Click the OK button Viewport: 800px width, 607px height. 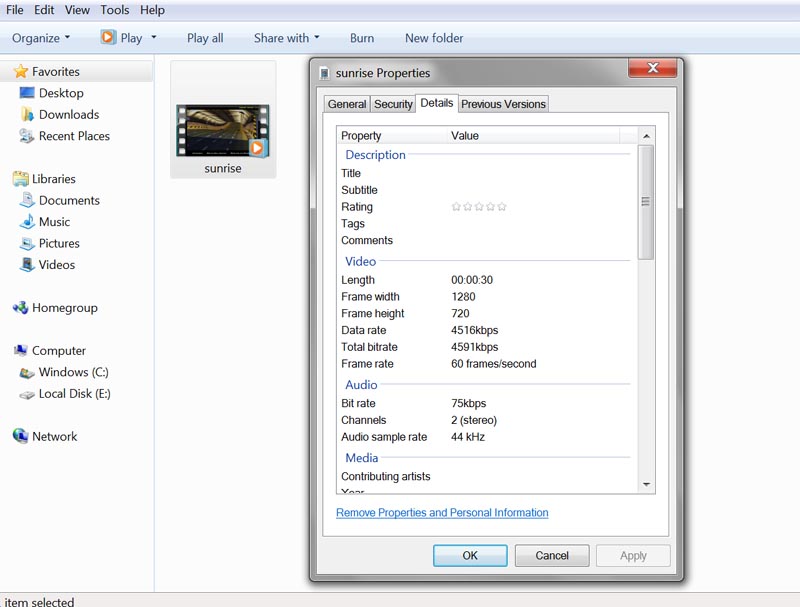click(470, 556)
